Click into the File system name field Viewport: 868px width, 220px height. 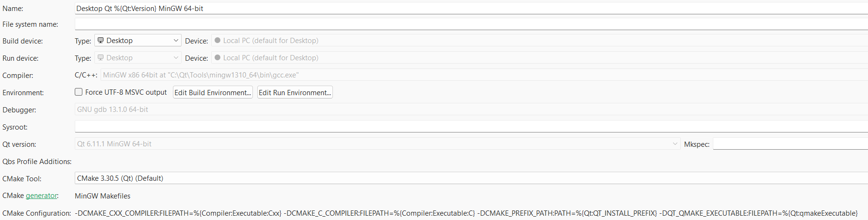point(471,24)
